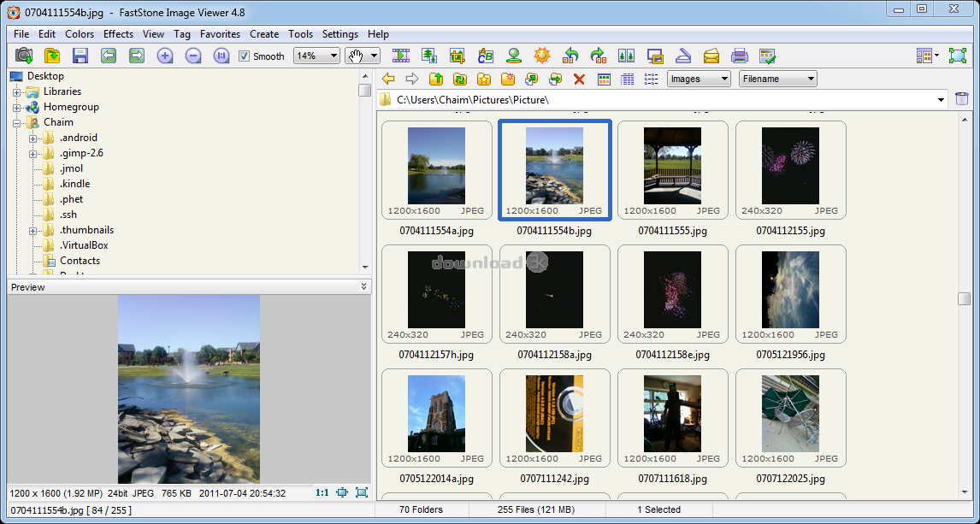Switch to Thumbnails view icon
The image size is (980, 524).
click(x=604, y=79)
